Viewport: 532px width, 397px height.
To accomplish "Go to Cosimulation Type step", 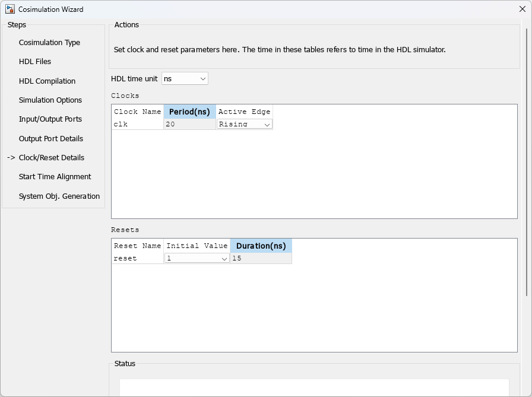I will pyautogui.click(x=49, y=43).
